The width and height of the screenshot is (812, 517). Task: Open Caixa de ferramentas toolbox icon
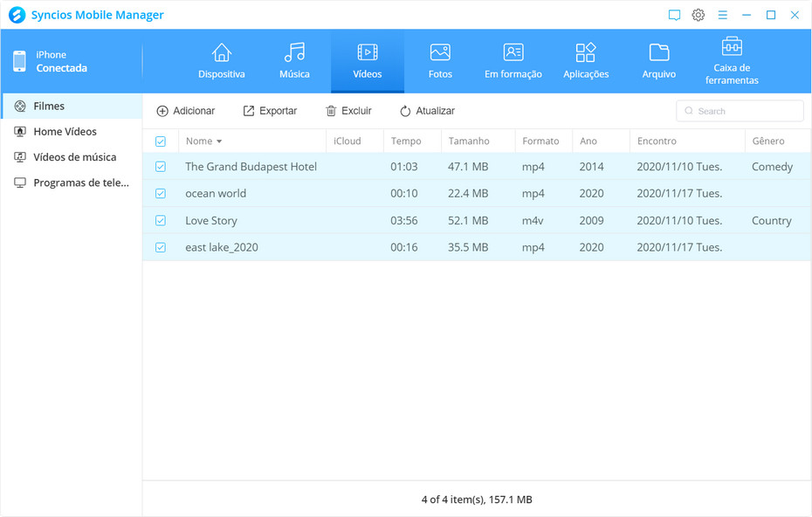tap(732, 46)
